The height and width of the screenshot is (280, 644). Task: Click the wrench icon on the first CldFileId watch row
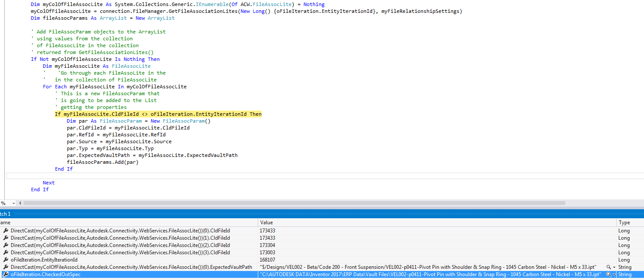point(5,230)
